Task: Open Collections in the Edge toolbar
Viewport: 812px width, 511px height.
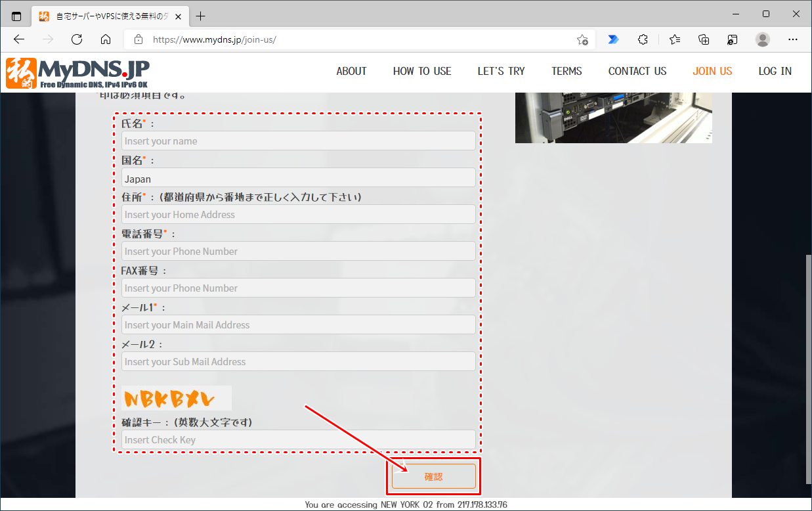Action: click(x=704, y=39)
